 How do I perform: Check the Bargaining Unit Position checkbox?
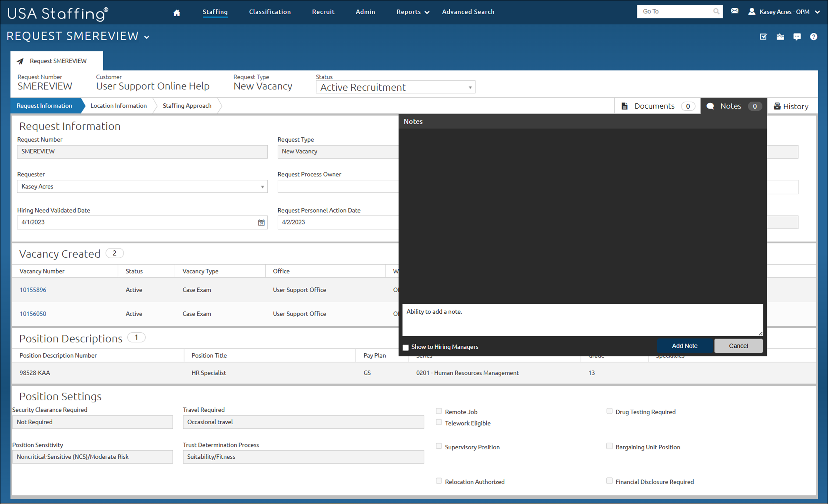pyautogui.click(x=609, y=446)
